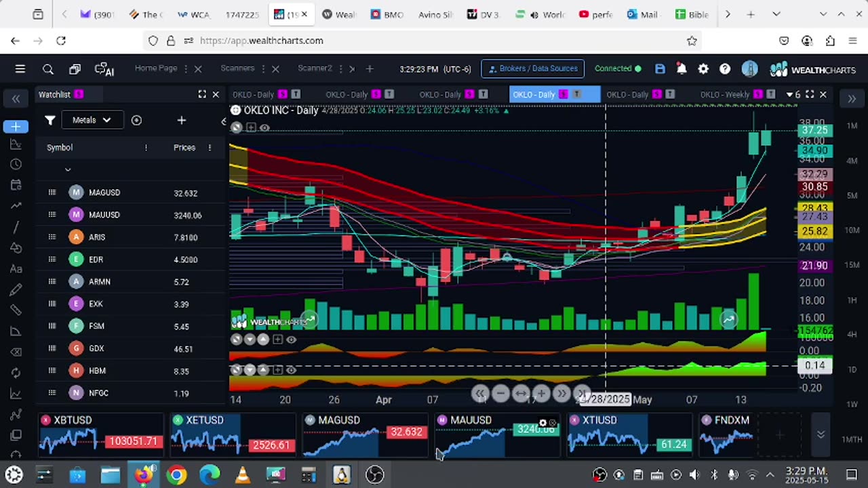Toggle the S badge on the highlighted OKLO tab

(x=564, y=94)
